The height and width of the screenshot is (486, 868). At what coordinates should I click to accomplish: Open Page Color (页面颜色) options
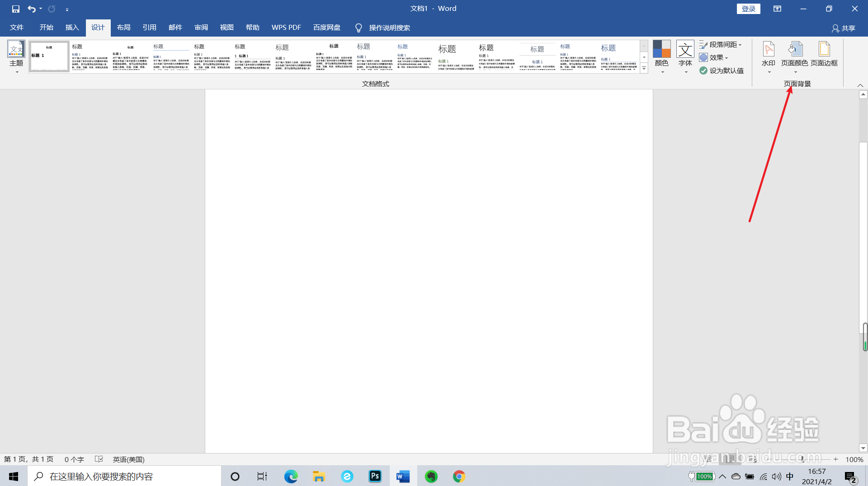pos(794,57)
